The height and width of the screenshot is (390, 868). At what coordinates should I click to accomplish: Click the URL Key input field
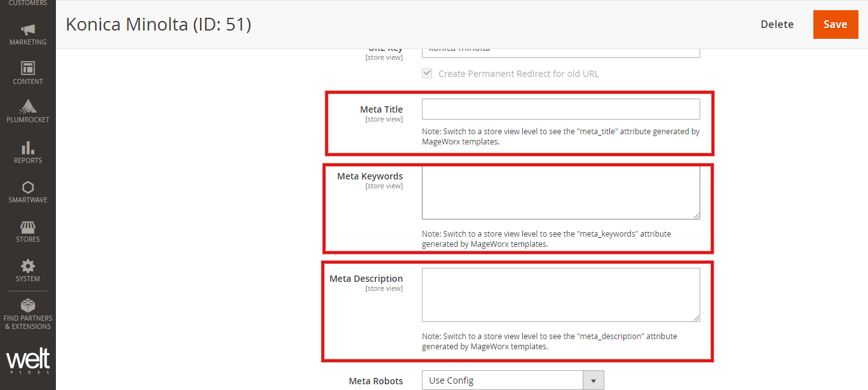pos(561,52)
